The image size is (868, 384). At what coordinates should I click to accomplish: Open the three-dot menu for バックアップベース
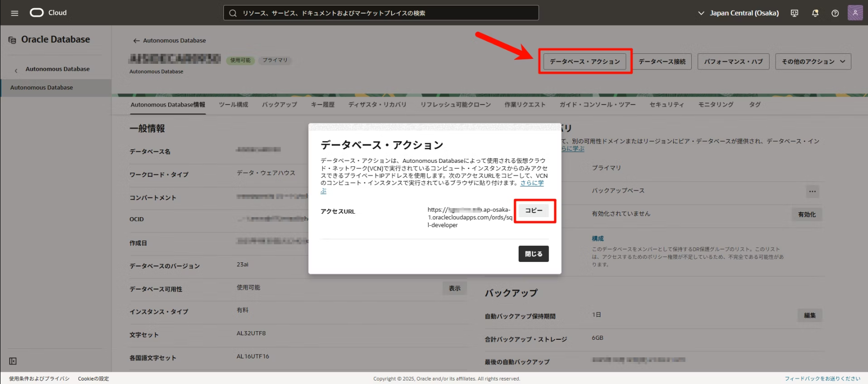pyautogui.click(x=812, y=191)
